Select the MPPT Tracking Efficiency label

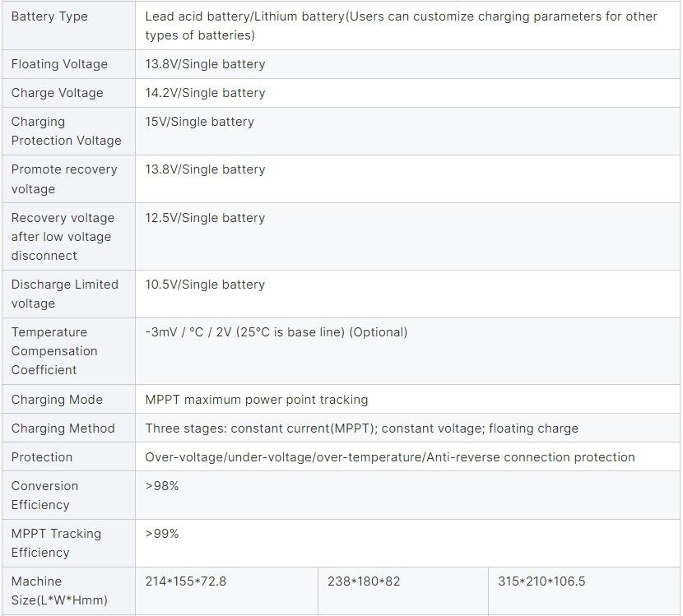56,543
